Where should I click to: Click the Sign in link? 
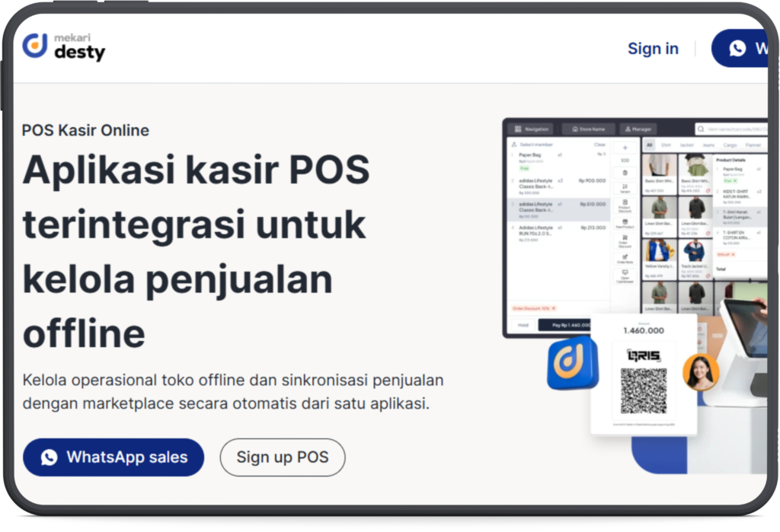pos(653,49)
